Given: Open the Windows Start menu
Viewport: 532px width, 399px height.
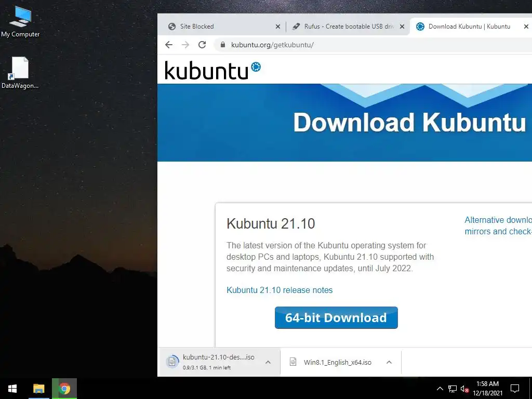Looking at the screenshot, I should click(x=12, y=389).
